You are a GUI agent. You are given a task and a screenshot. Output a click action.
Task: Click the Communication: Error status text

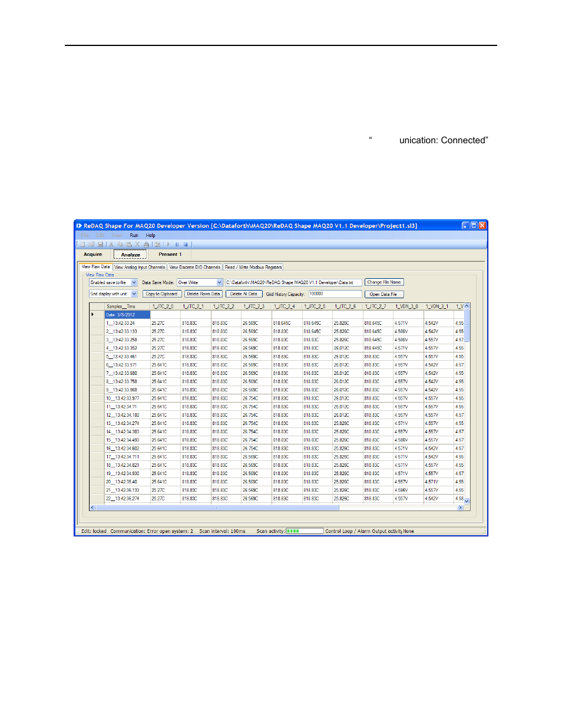pos(152,531)
